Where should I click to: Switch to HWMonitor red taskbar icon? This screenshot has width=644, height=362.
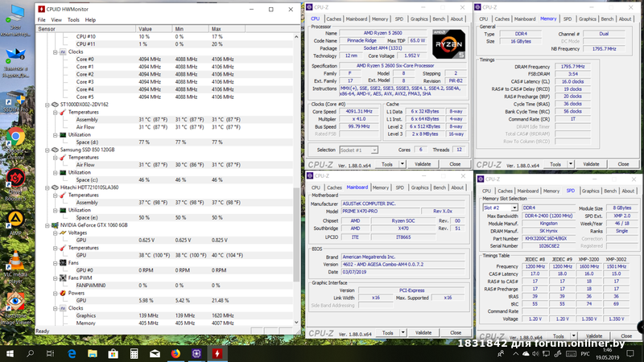click(x=217, y=353)
